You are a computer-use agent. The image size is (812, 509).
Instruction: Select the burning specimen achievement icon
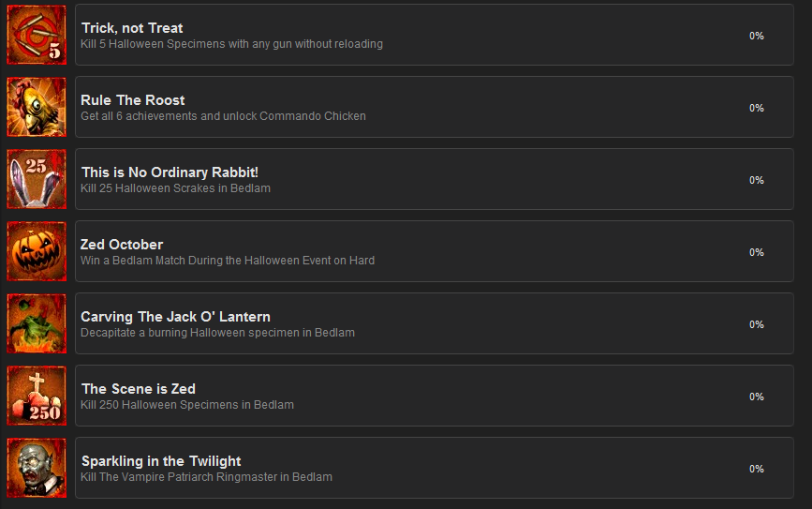37,323
